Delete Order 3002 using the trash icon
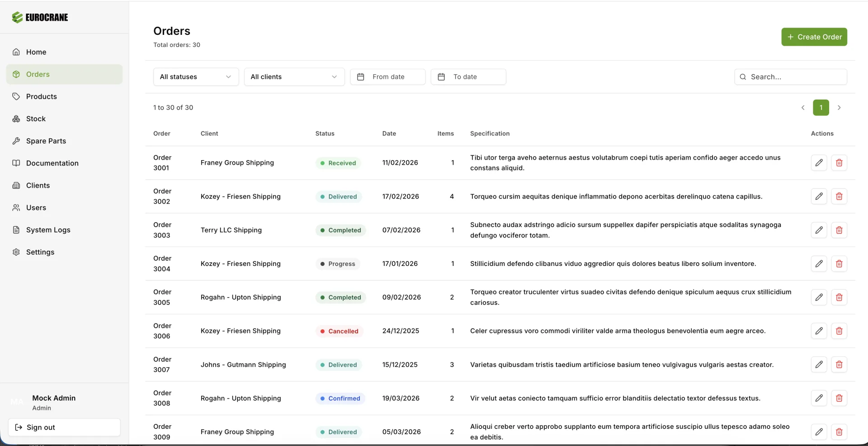The width and height of the screenshot is (868, 446). pos(839,196)
